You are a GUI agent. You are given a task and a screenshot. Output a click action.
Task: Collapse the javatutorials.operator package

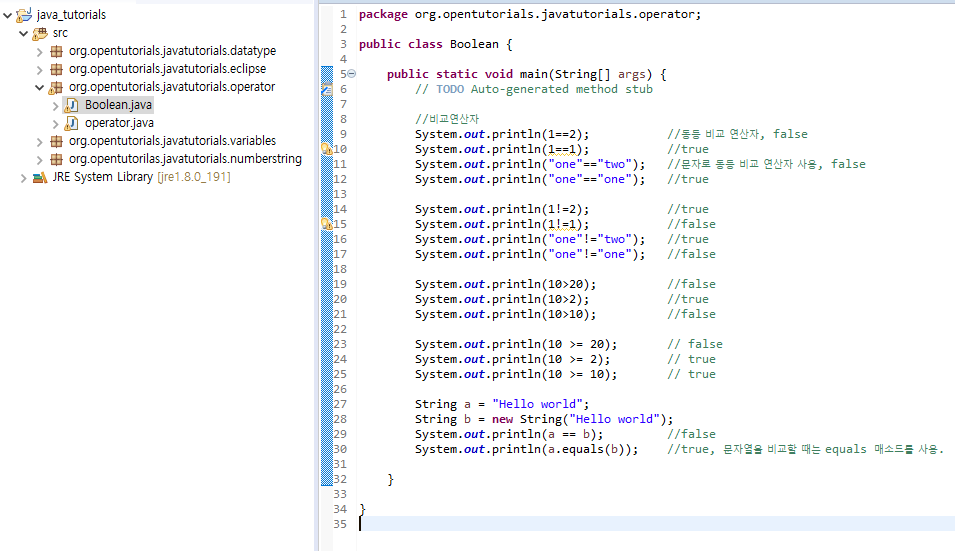click(40, 87)
